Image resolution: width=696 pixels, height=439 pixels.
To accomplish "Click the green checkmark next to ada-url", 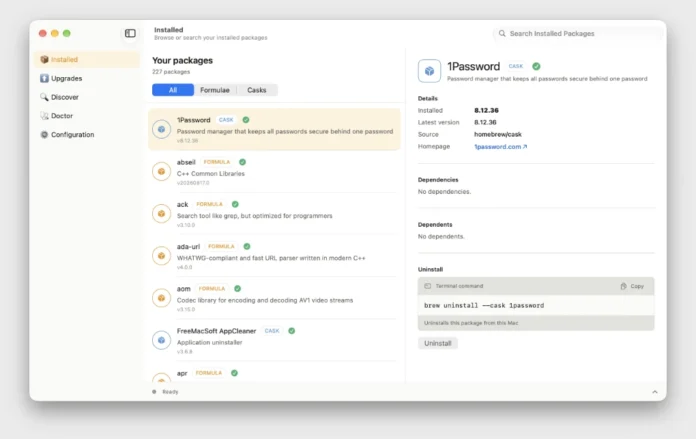I will click(247, 246).
